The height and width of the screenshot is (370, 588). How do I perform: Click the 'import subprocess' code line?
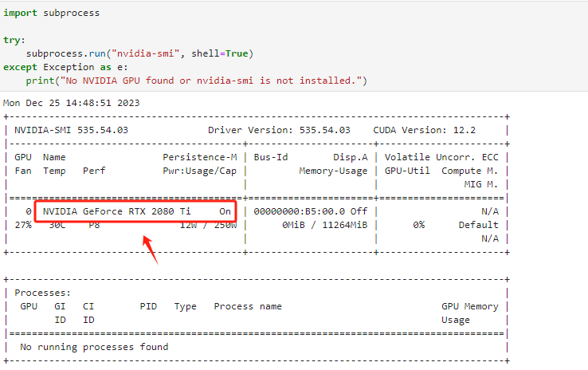pyautogui.click(x=51, y=13)
